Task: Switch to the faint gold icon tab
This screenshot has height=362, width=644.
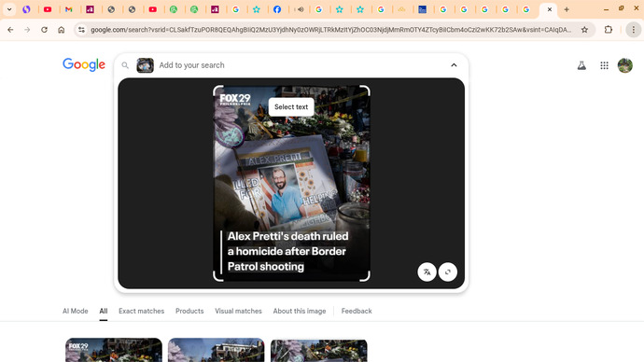Action: point(401,9)
